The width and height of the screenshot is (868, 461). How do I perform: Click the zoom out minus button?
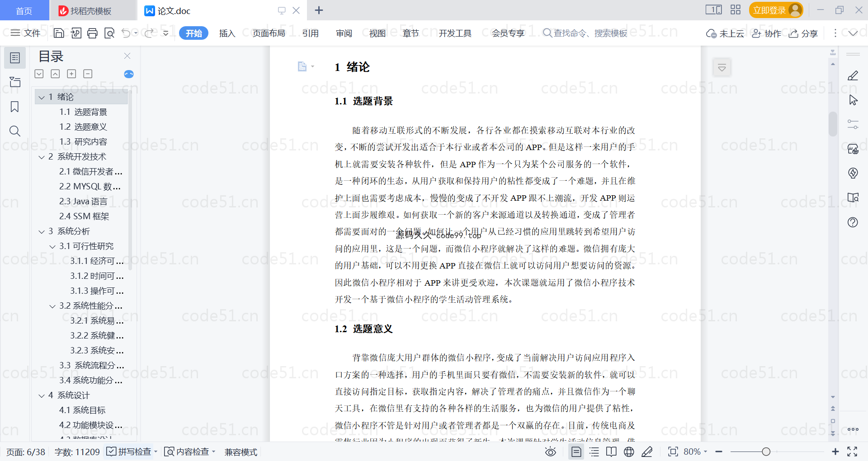click(x=719, y=452)
